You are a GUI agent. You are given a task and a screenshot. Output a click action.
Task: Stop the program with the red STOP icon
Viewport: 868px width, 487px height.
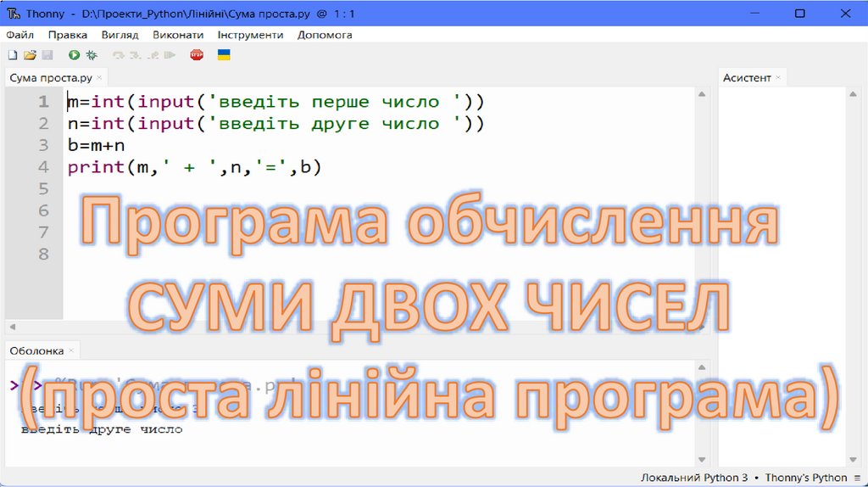(197, 55)
